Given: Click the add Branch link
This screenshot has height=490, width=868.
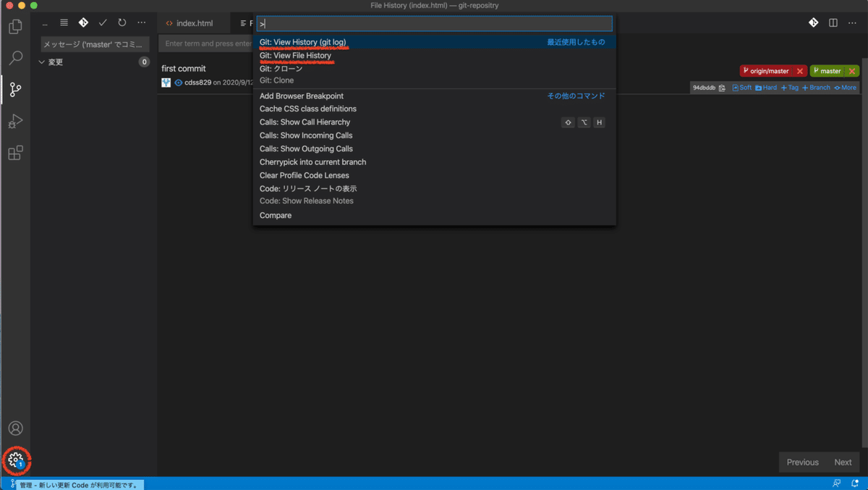Looking at the screenshot, I should tap(817, 88).
